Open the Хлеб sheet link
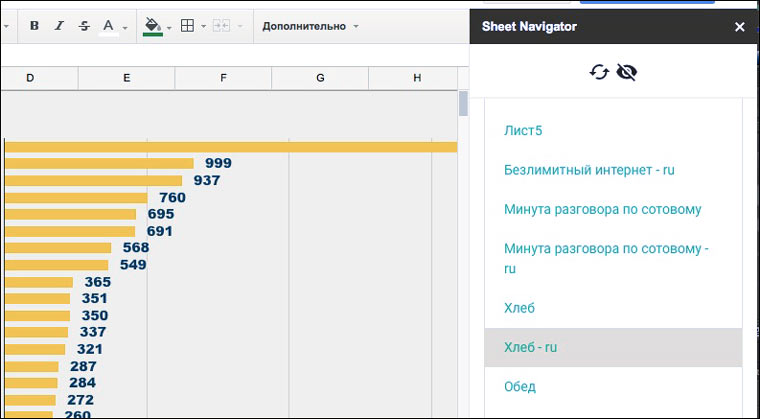 point(521,308)
